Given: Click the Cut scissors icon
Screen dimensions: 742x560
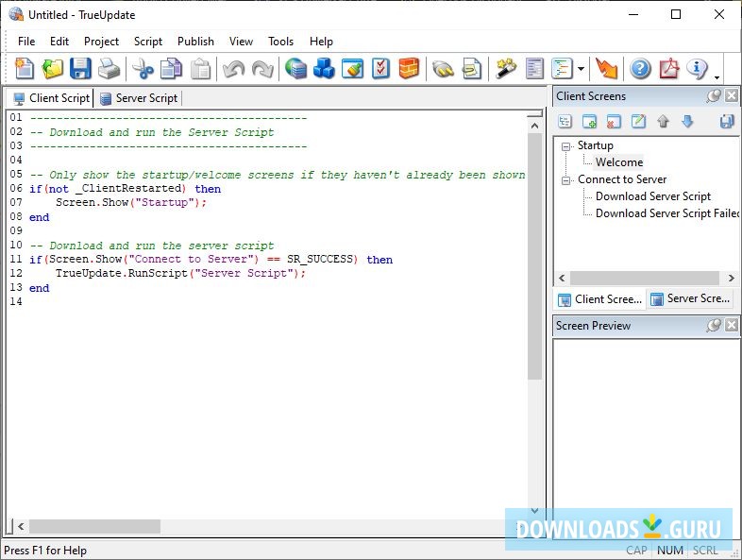Looking at the screenshot, I should [143, 69].
